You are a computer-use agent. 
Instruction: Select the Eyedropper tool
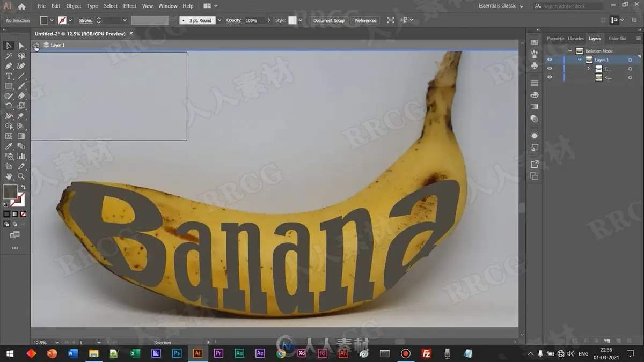pos(9,146)
